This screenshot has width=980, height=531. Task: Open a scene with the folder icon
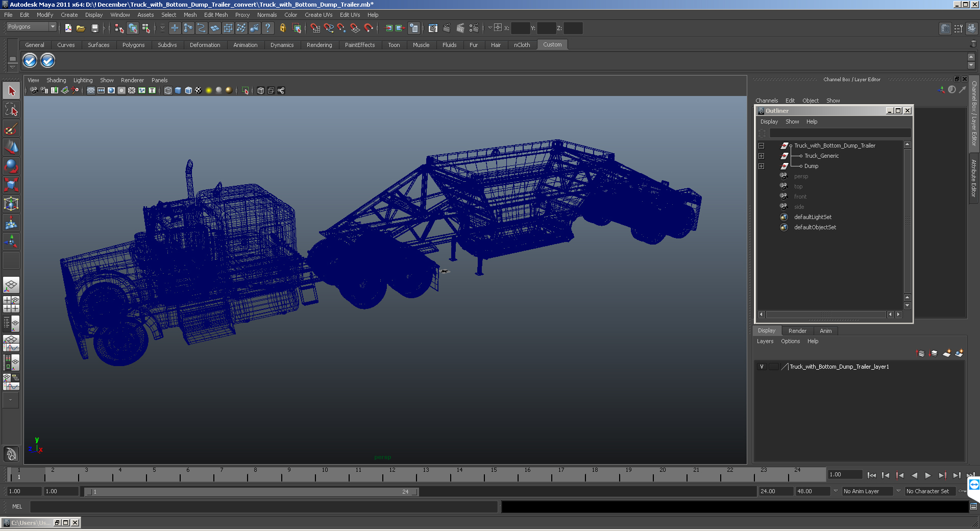tap(81, 28)
